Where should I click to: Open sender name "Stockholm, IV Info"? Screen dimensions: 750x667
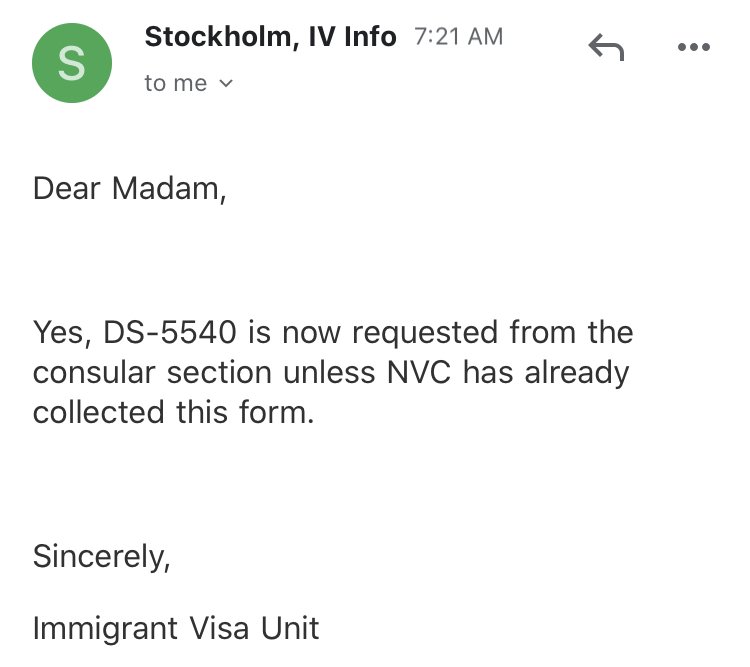(270, 38)
